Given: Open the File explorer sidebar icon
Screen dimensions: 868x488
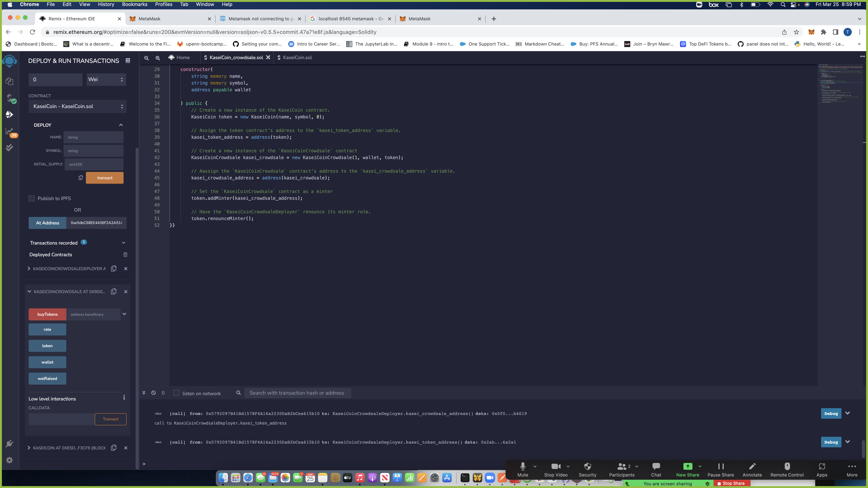Looking at the screenshot, I should tap(9, 81).
